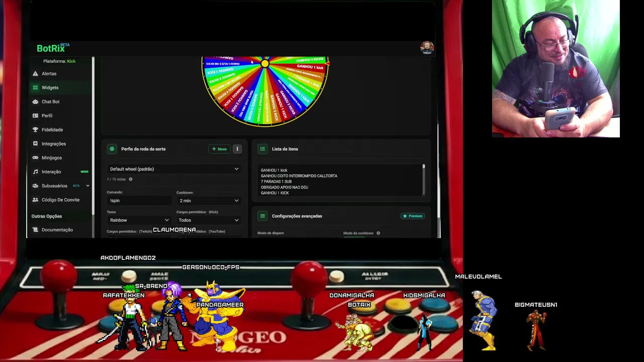Click '7 PARADAS 1 SUB' list entry

(x=276, y=182)
